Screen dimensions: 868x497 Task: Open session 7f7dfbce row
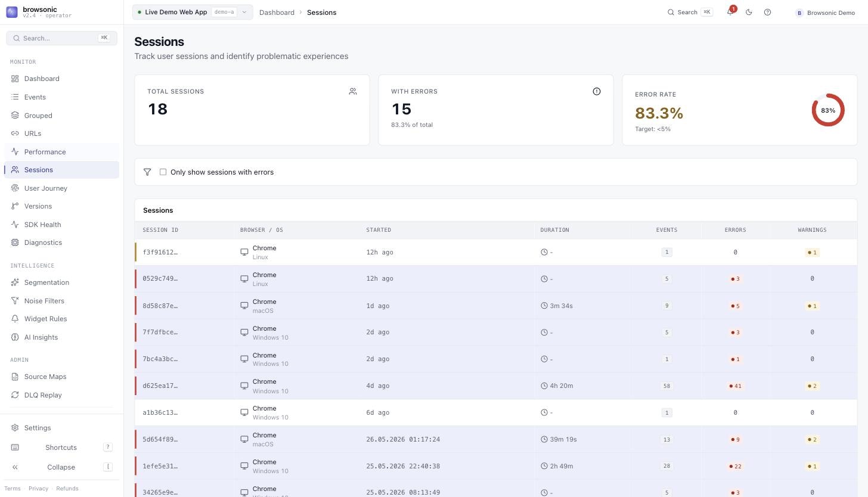pos(496,333)
